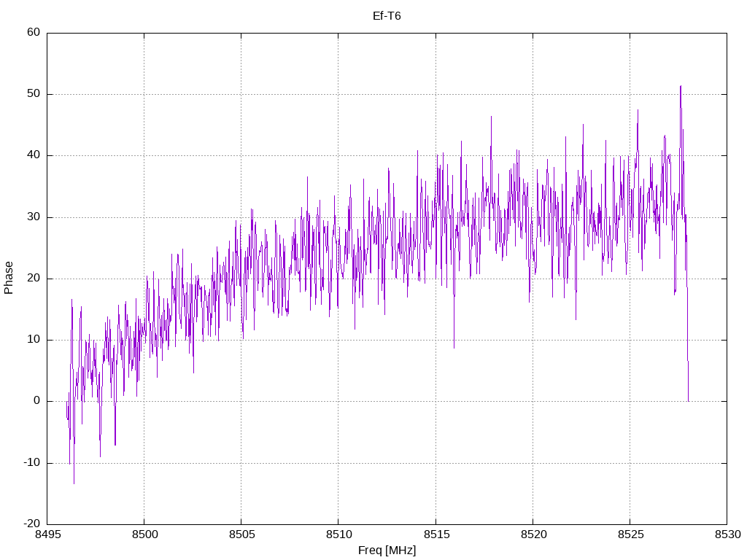Select the 8520 x-axis tick label

pyautogui.click(x=533, y=535)
